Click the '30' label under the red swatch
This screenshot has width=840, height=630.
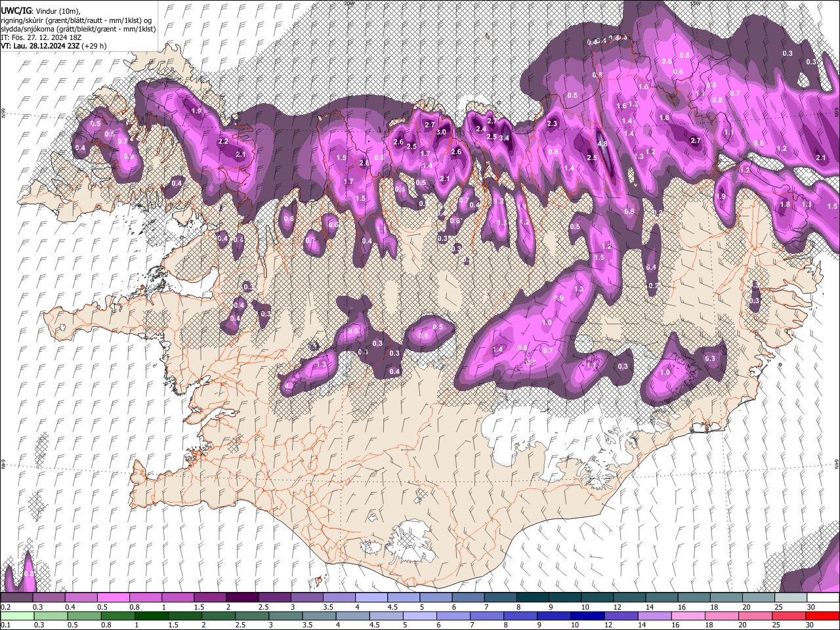tap(810, 625)
